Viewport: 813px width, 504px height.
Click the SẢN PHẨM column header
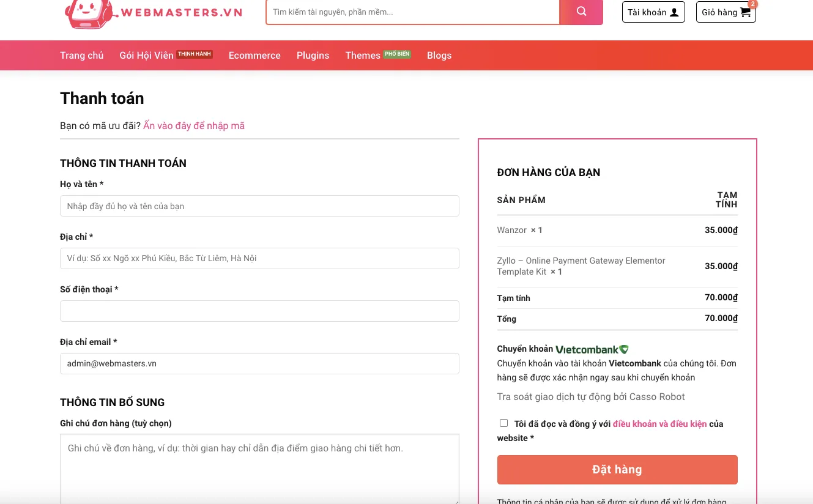coord(521,200)
